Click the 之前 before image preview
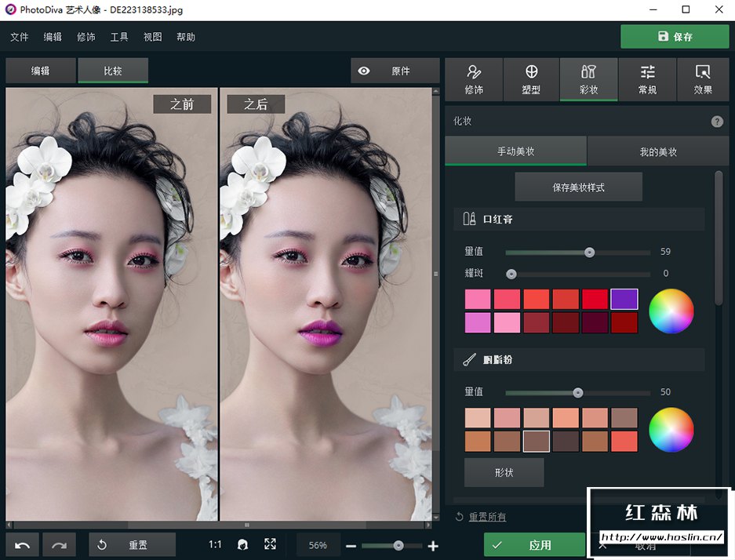This screenshot has width=735, height=560. [x=111, y=304]
